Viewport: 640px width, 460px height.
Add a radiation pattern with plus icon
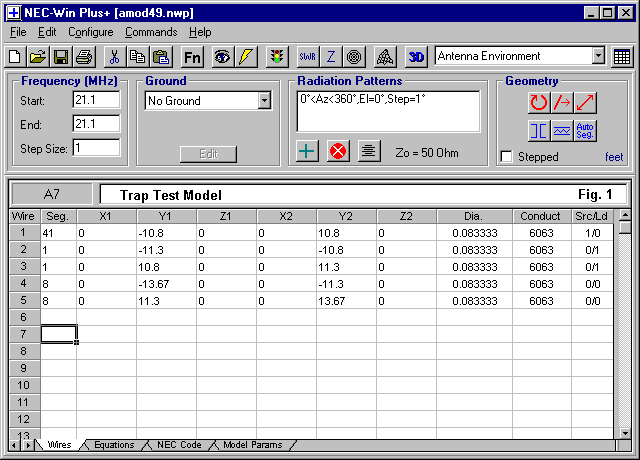(x=308, y=151)
